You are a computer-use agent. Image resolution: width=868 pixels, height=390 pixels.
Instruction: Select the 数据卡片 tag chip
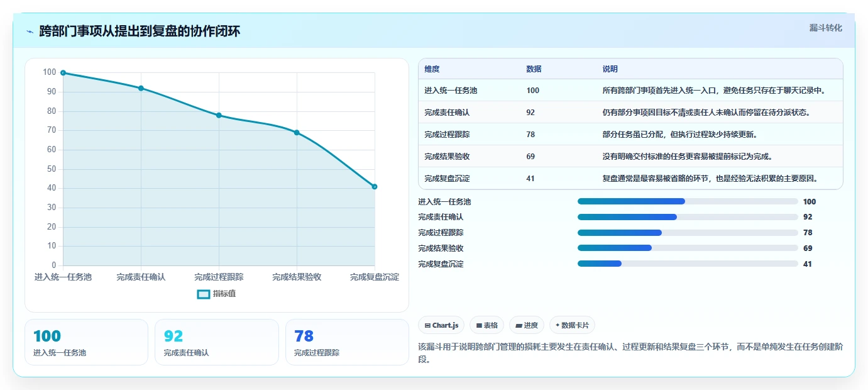pyautogui.click(x=572, y=325)
